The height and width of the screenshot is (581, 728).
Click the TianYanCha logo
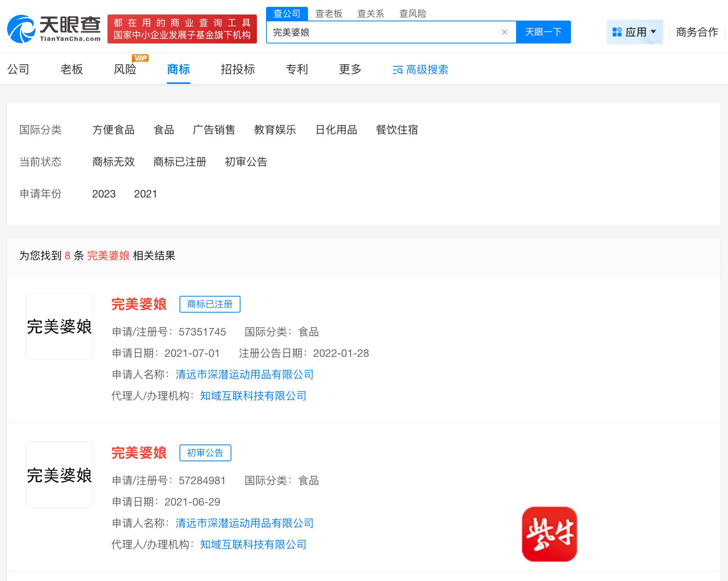[54, 29]
